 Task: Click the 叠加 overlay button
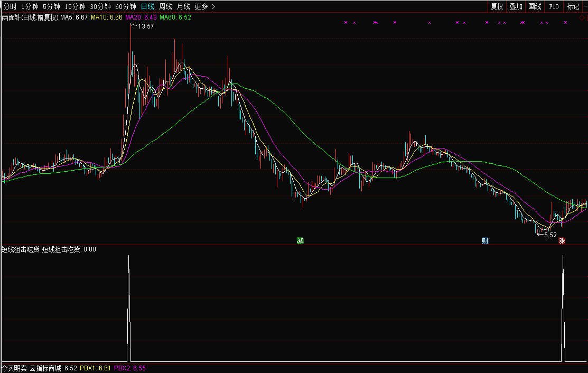tap(516, 6)
